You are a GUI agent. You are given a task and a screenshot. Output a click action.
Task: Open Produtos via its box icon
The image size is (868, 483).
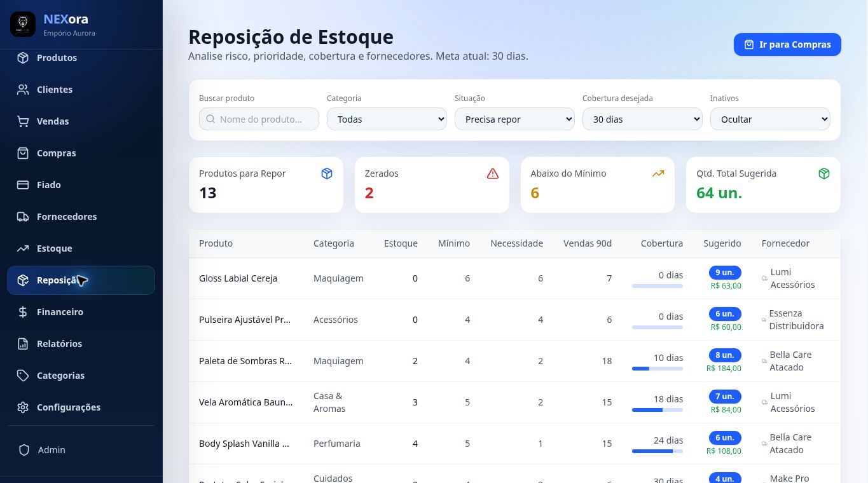[23, 58]
